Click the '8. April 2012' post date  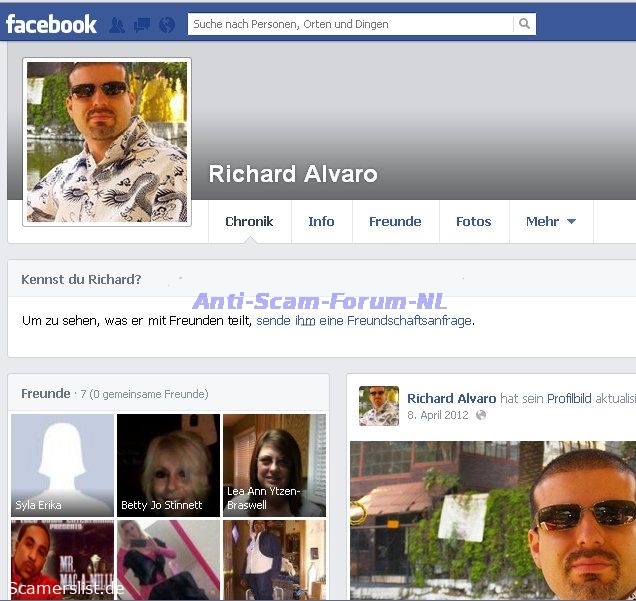coord(439,415)
